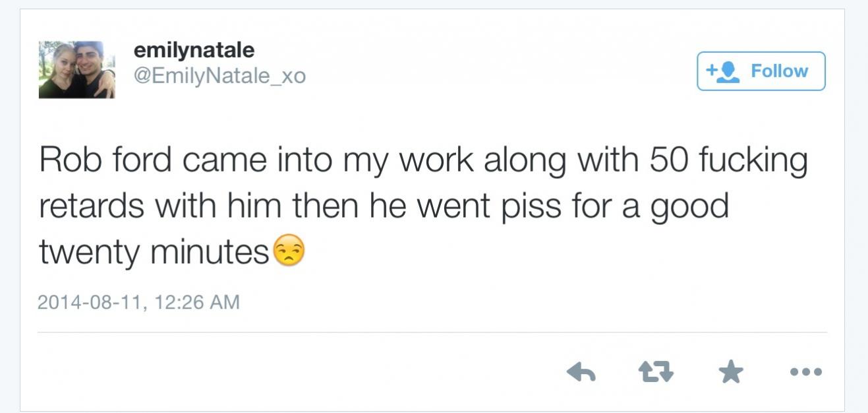
Task: Click the date 2014-08-11 in timestamp
Action: [89, 302]
